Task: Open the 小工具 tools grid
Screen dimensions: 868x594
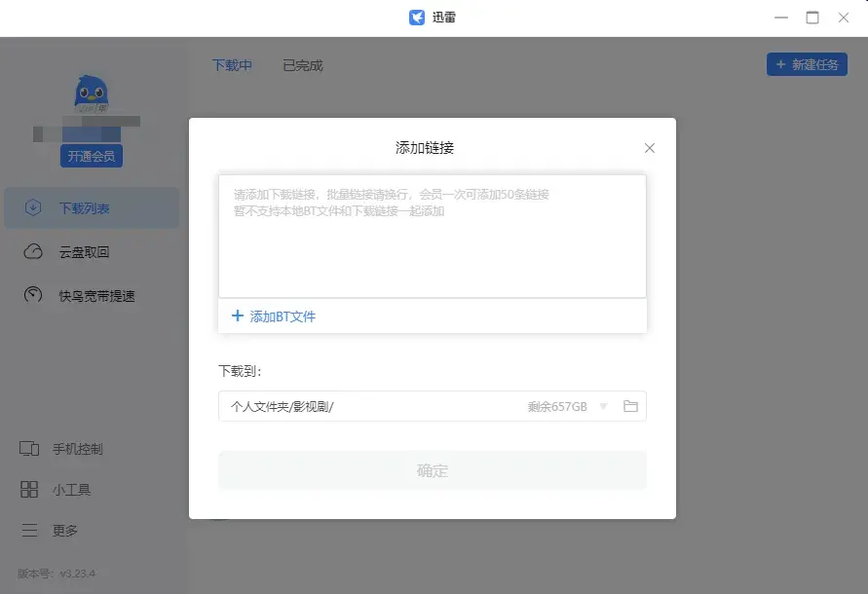Action: [x=29, y=490]
